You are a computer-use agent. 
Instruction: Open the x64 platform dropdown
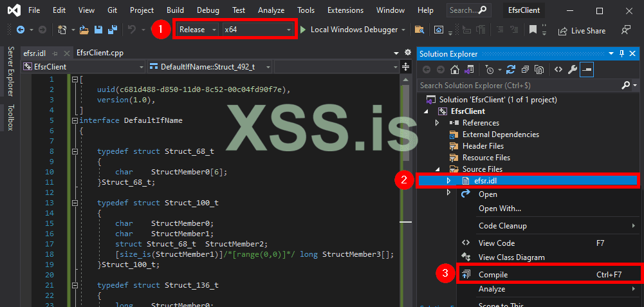click(257, 30)
